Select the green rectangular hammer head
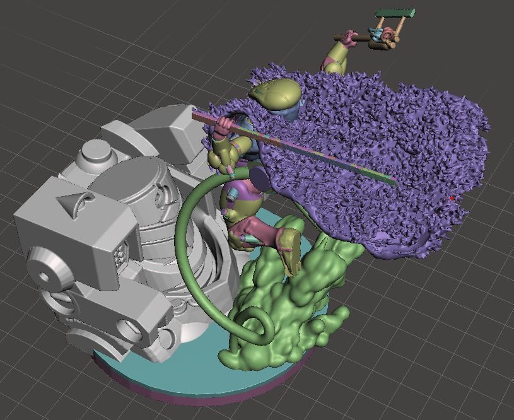The width and height of the screenshot is (514, 420). [395, 13]
